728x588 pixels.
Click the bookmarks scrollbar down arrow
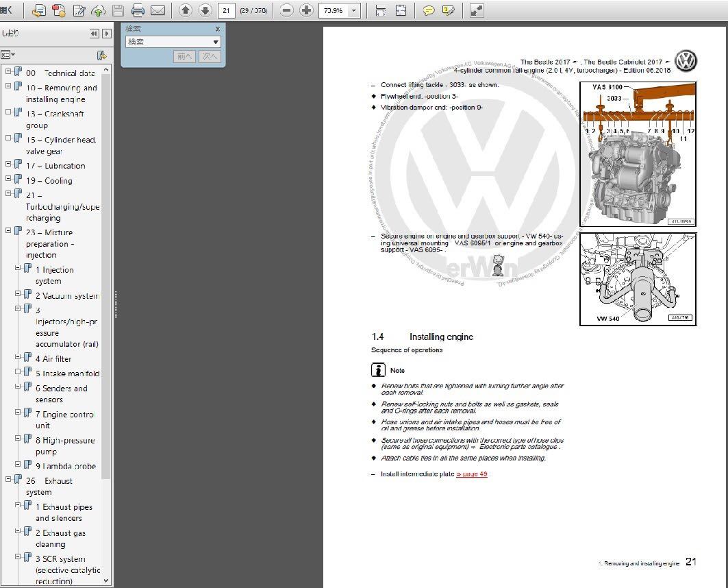pyautogui.click(x=106, y=580)
